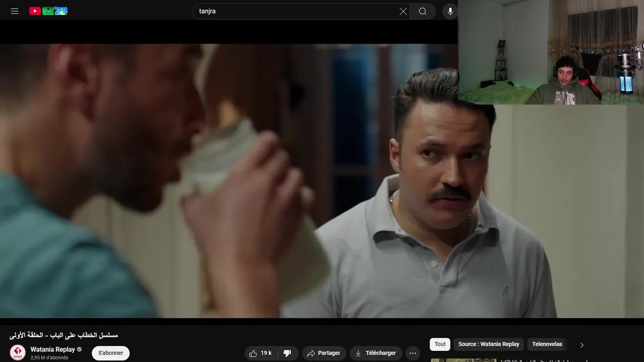Select the Telenovelas chip
Viewport: 644px width, 362px height.
[547, 344]
